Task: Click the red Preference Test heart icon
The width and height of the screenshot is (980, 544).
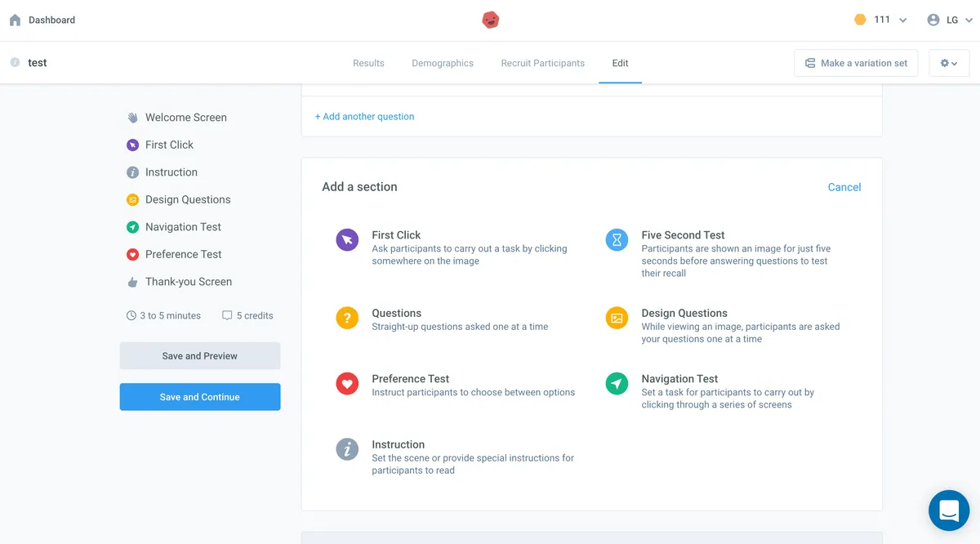Action: pyautogui.click(x=347, y=383)
